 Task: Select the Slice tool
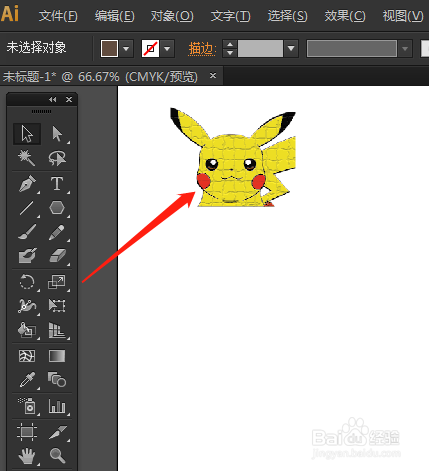click(57, 432)
